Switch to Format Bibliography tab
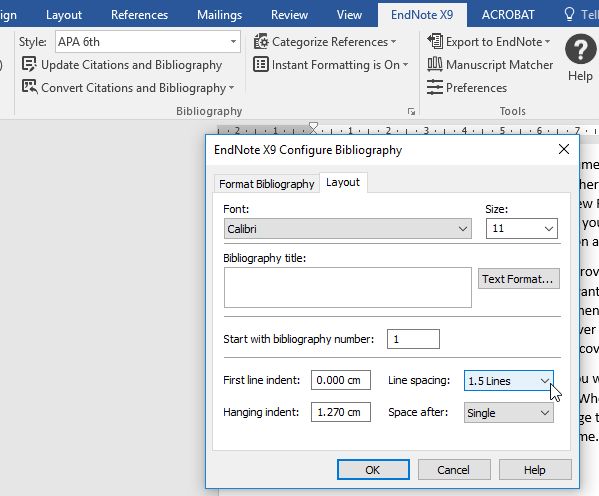The height and width of the screenshot is (496, 599). [267, 184]
